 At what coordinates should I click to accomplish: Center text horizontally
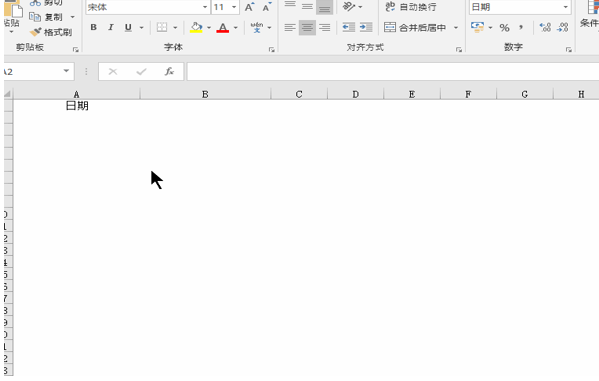[307, 28]
